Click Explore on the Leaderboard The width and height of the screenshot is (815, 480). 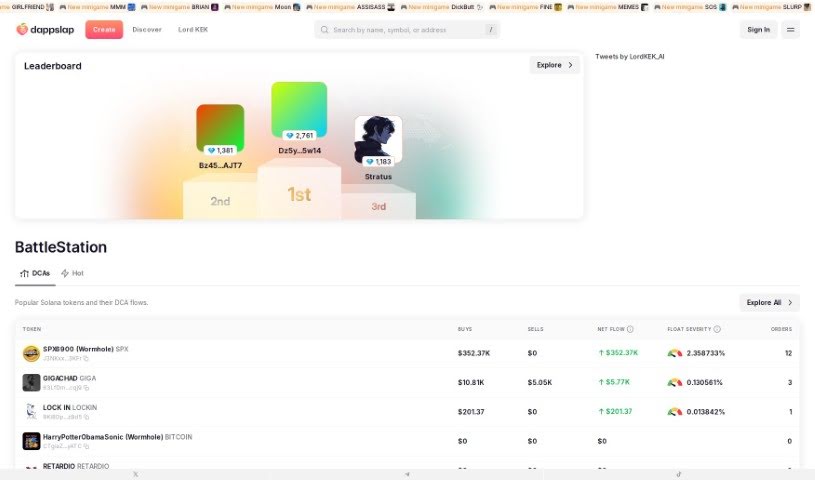(x=555, y=65)
